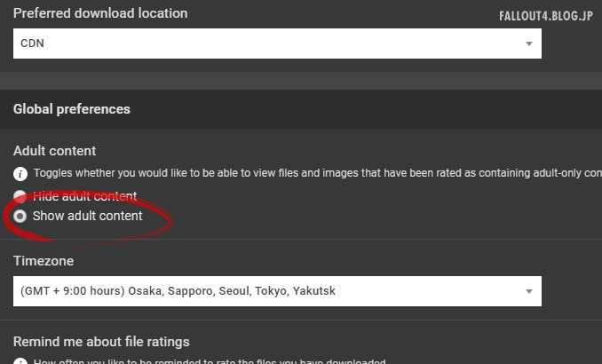The height and width of the screenshot is (364, 602).
Task: Click the 'Show adult content' label text
Action: click(88, 216)
